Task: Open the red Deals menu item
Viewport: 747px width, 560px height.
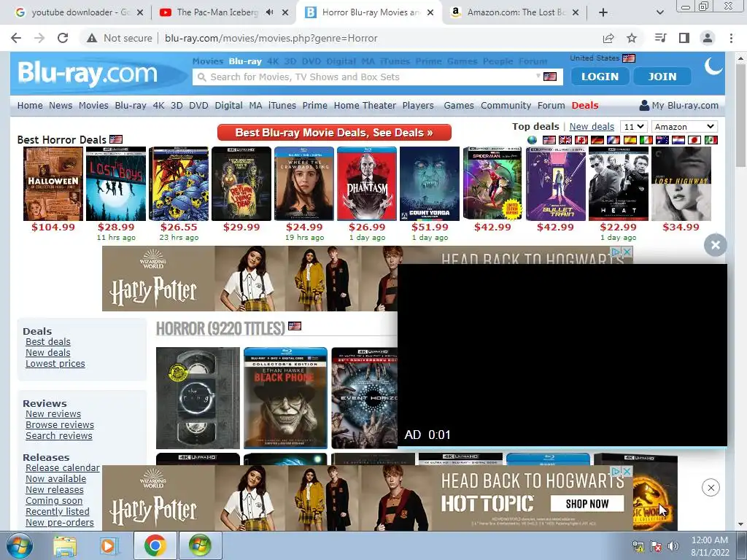Action: pyautogui.click(x=585, y=105)
